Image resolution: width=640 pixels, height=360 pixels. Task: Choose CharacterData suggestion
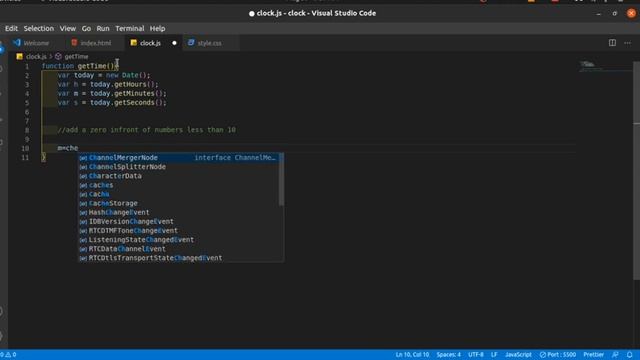point(179,176)
